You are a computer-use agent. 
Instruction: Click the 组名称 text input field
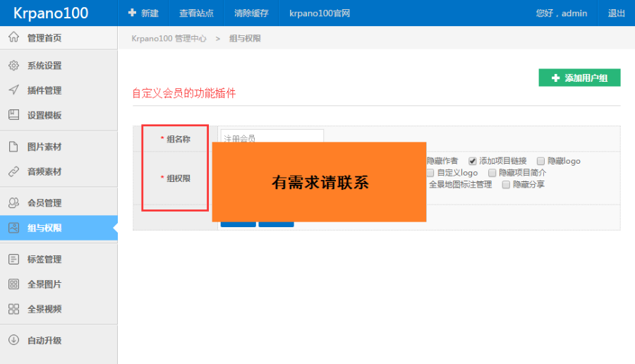272,135
